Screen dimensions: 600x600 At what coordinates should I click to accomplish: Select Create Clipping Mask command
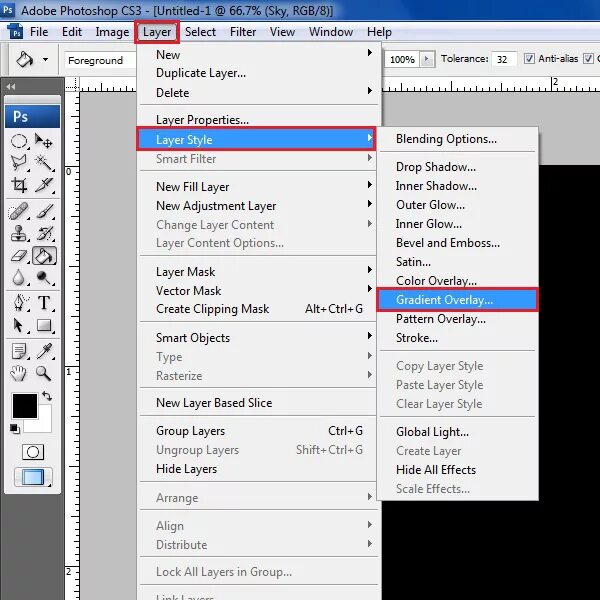(259, 309)
